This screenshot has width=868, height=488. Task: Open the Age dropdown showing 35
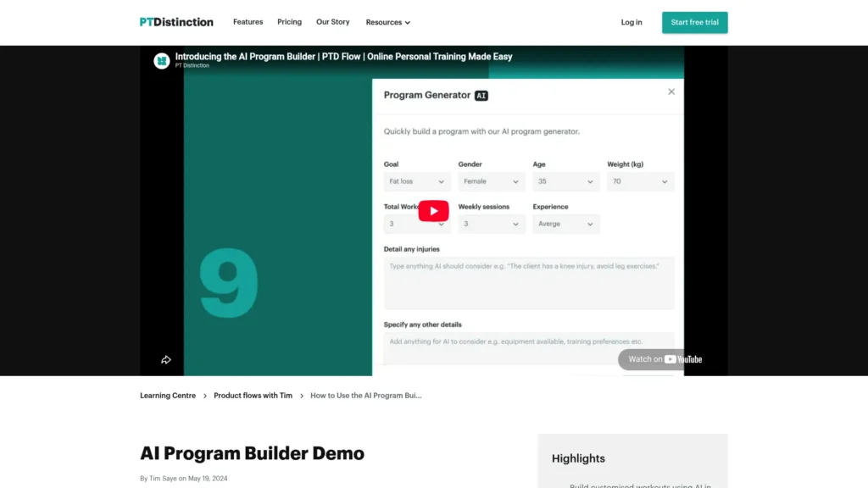pos(565,181)
